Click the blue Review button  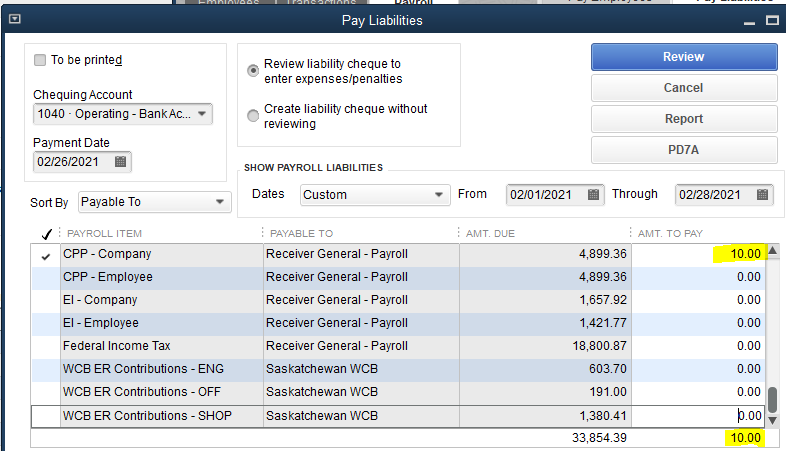[684, 57]
